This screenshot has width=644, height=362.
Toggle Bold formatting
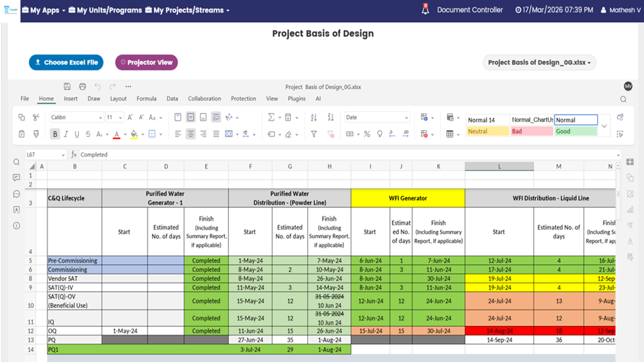pos(55,134)
